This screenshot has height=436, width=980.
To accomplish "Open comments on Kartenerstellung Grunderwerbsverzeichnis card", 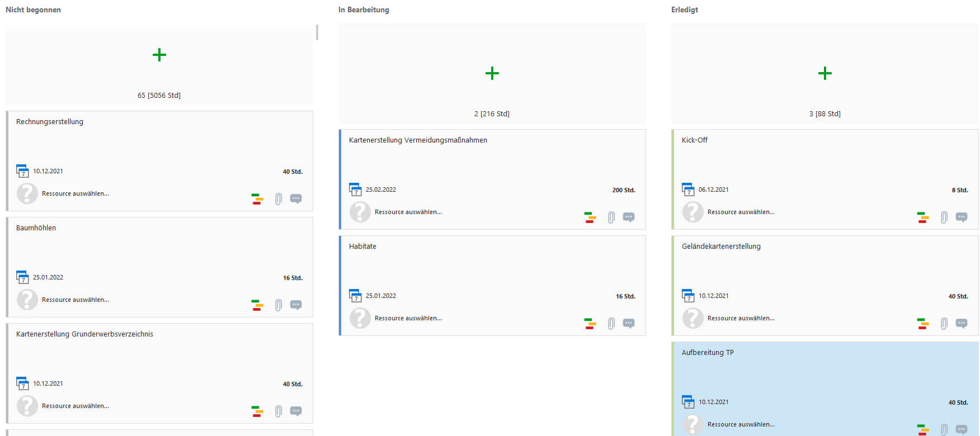I will [x=296, y=411].
